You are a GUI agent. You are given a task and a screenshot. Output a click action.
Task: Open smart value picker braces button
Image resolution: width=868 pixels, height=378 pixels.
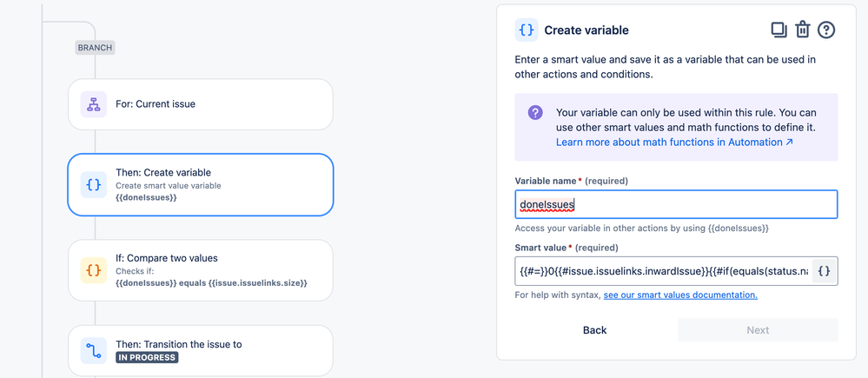824,271
